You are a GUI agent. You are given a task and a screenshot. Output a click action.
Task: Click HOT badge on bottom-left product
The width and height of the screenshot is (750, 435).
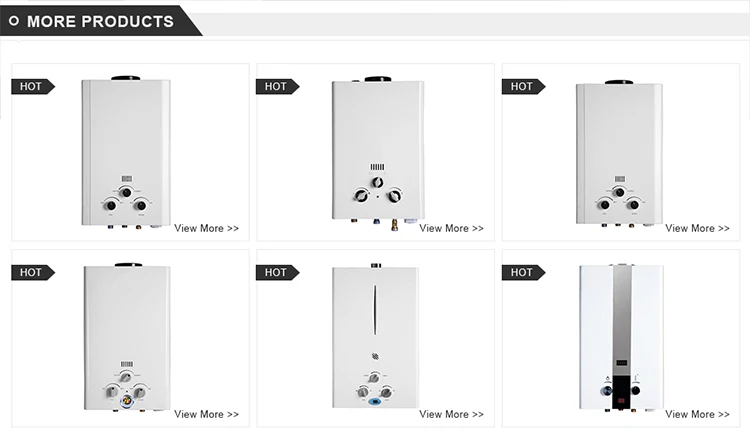click(x=31, y=272)
